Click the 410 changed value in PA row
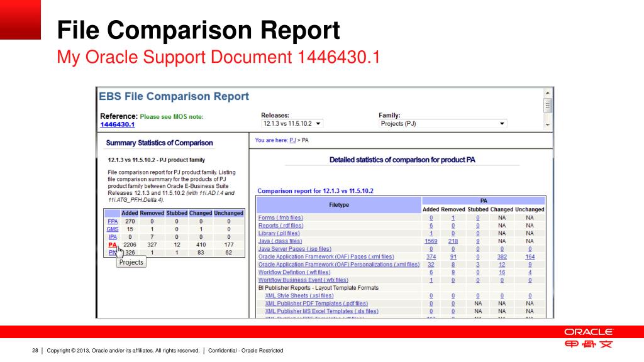Image resolution: width=644 pixels, height=362 pixels. click(201, 244)
